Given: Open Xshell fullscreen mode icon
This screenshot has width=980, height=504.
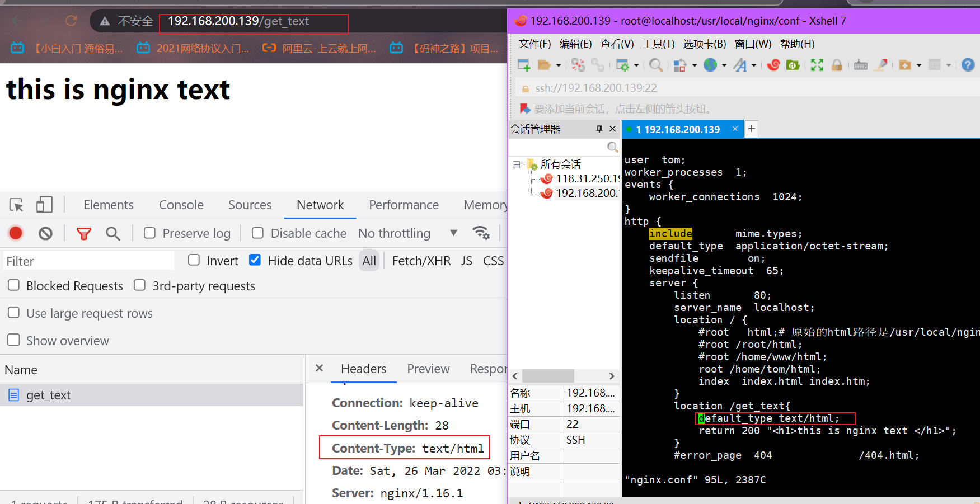Looking at the screenshot, I should (x=817, y=65).
